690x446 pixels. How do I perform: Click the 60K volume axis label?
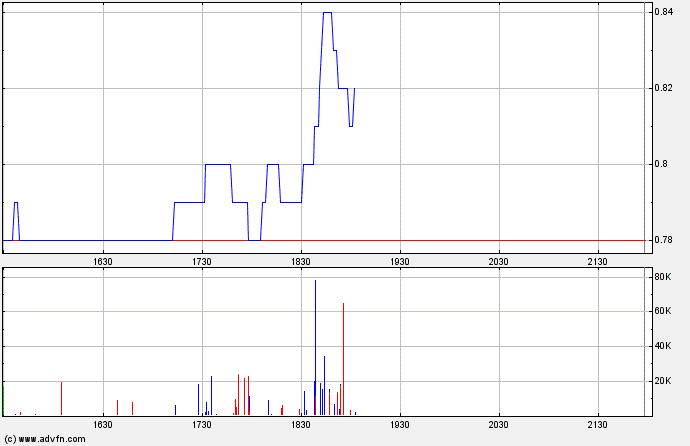662,311
